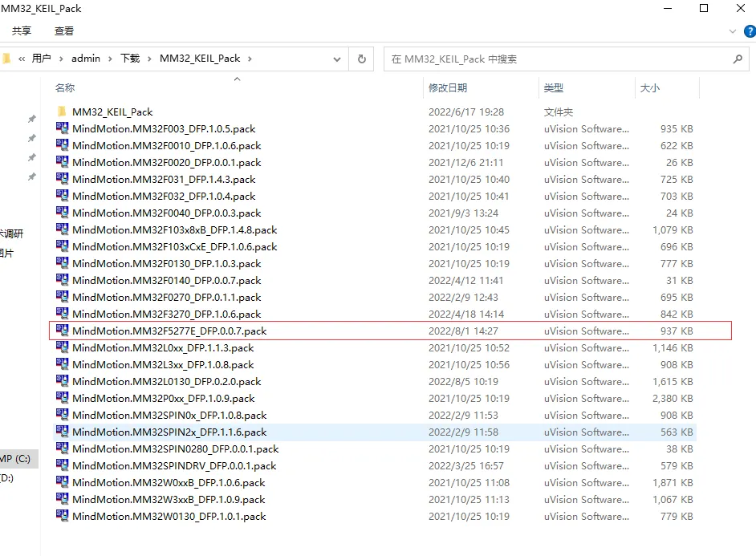Screen dimensions: 756x556
Task: Open the 查看 ribbon tab
Action: pyautogui.click(x=64, y=30)
